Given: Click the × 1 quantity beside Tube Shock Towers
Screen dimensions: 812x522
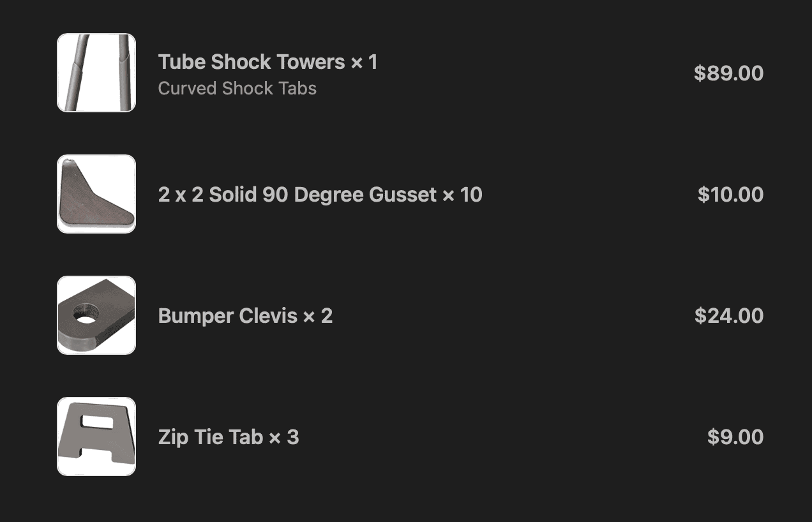Looking at the screenshot, I should pyautogui.click(x=364, y=62).
